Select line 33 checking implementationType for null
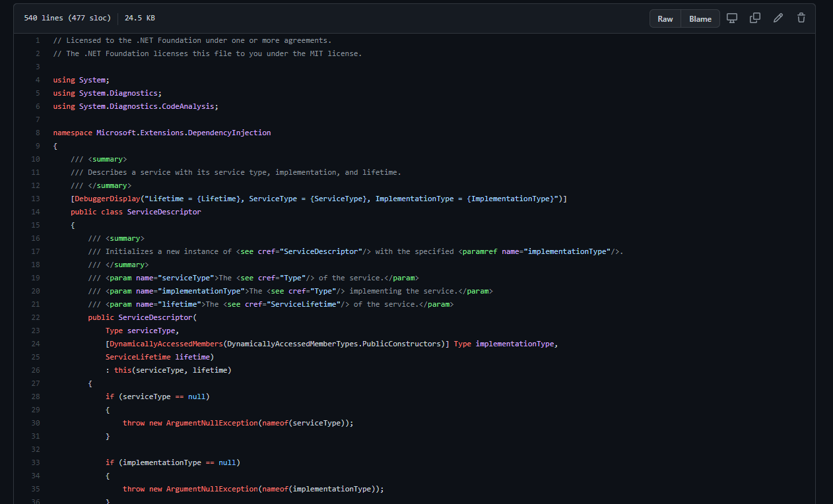This screenshot has width=833, height=504. (36, 462)
